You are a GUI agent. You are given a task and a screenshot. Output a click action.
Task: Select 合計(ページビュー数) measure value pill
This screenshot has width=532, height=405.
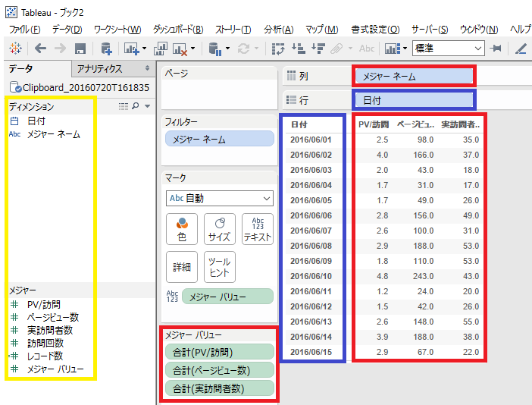(x=220, y=370)
